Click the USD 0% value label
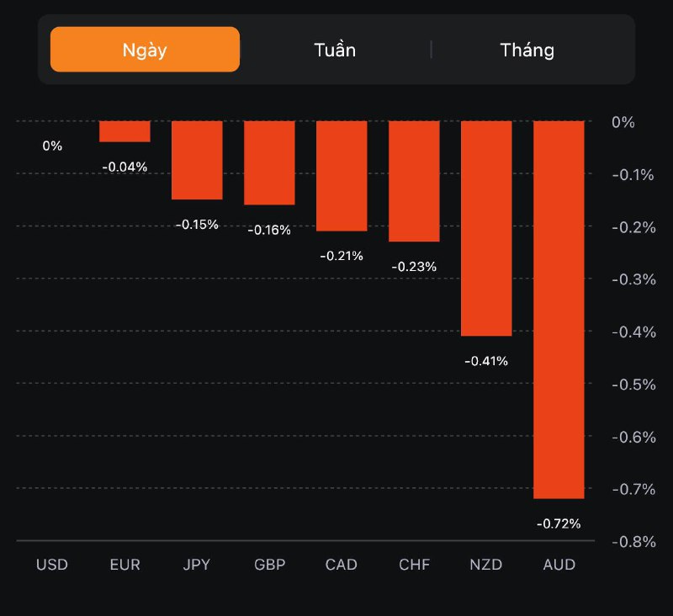Viewport: 673px width, 616px height. pos(52,146)
